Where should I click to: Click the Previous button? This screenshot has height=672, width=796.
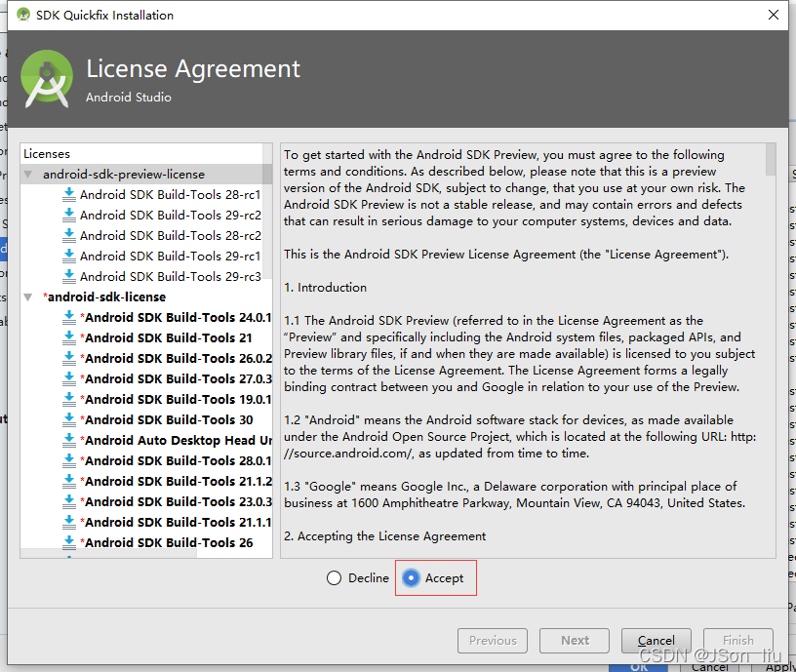493,641
